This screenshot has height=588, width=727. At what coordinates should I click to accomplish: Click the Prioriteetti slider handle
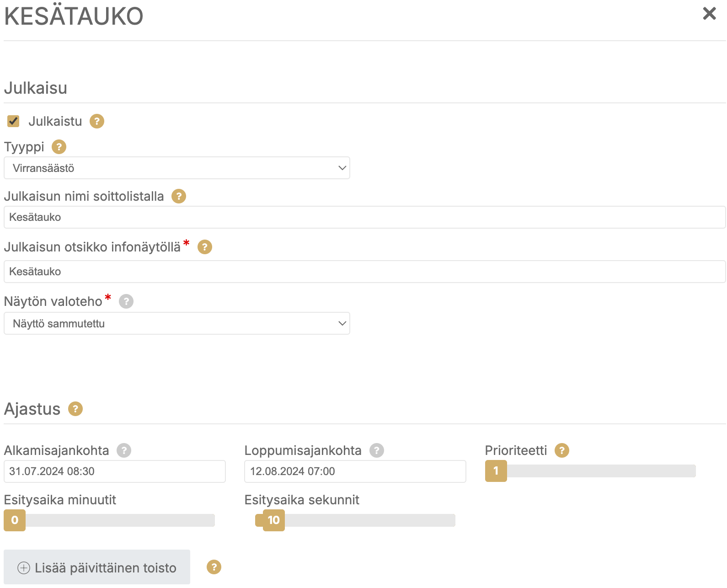pos(496,471)
